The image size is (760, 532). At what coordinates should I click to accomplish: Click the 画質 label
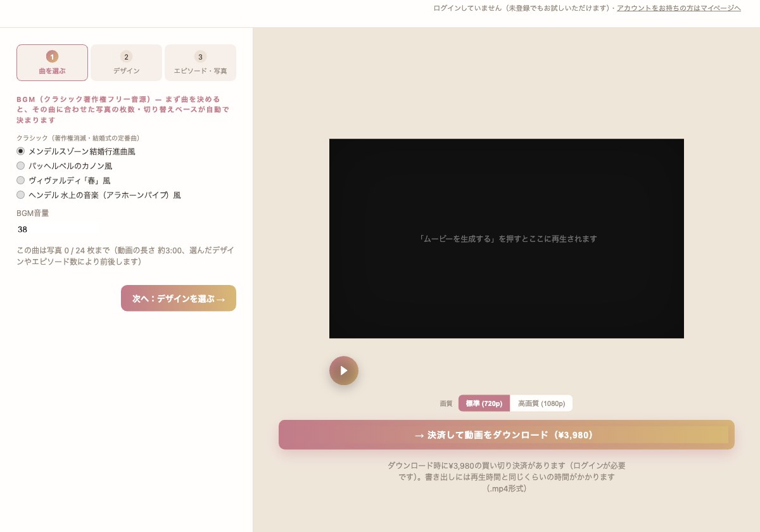pyautogui.click(x=446, y=403)
